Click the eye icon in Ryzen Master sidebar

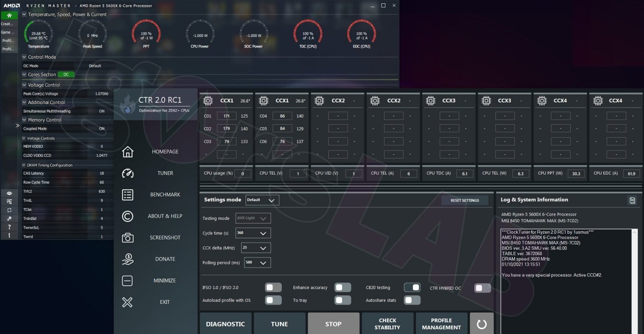[9, 193]
